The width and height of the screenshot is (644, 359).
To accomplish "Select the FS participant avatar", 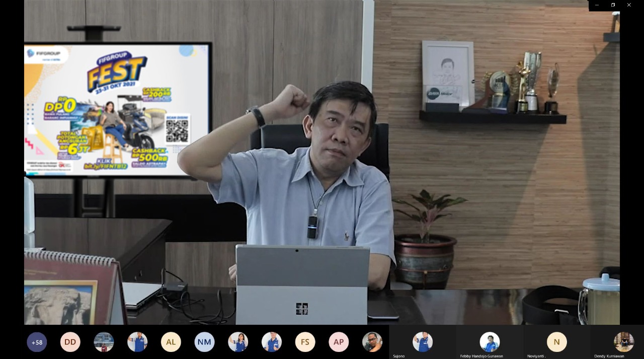I will [x=305, y=342].
